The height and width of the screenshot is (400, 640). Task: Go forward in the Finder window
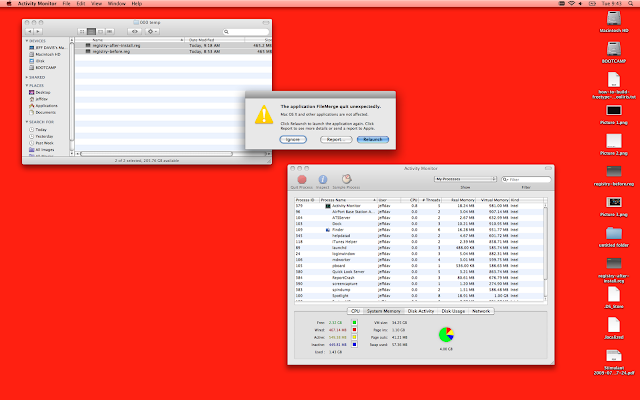tap(38, 31)
